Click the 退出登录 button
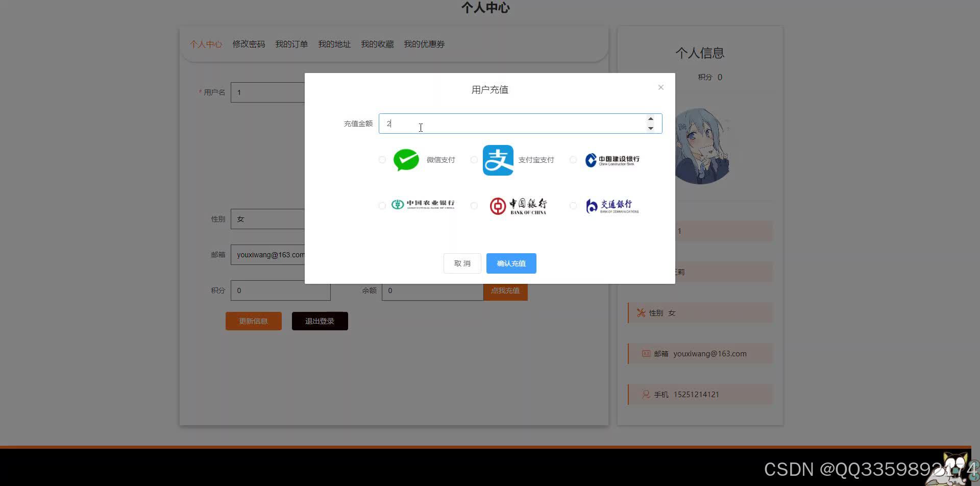Image resolution: width=980 pixels, height=486 pixels. [320, 321]
